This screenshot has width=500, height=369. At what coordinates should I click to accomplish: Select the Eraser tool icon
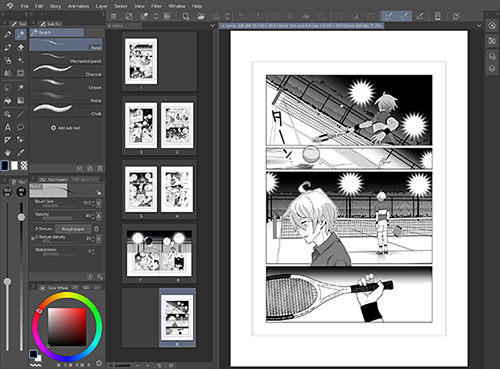point(20,48)
